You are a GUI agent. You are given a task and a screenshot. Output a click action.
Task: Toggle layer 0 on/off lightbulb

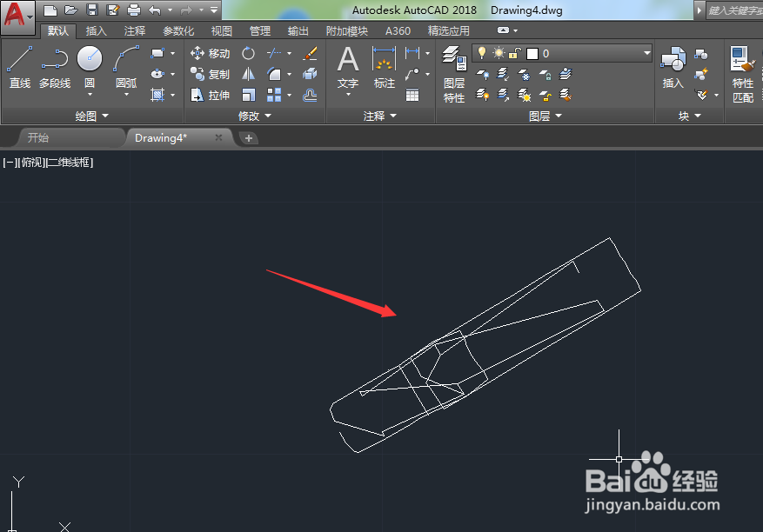tap(482, 53)
